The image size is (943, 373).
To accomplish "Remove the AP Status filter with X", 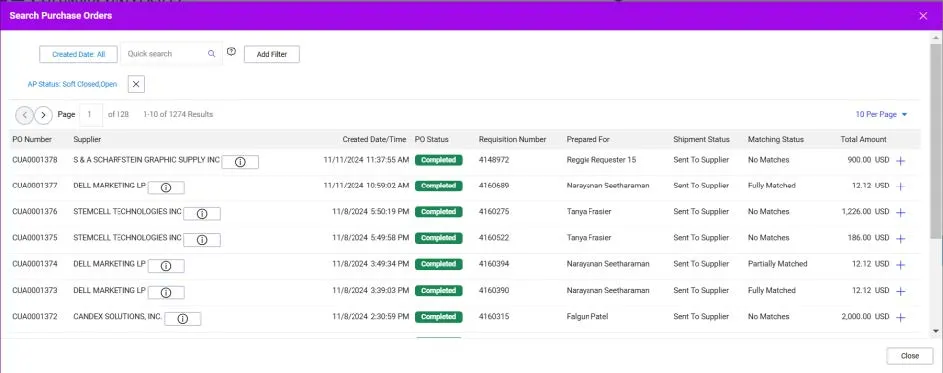I will (x=136, y=84).
